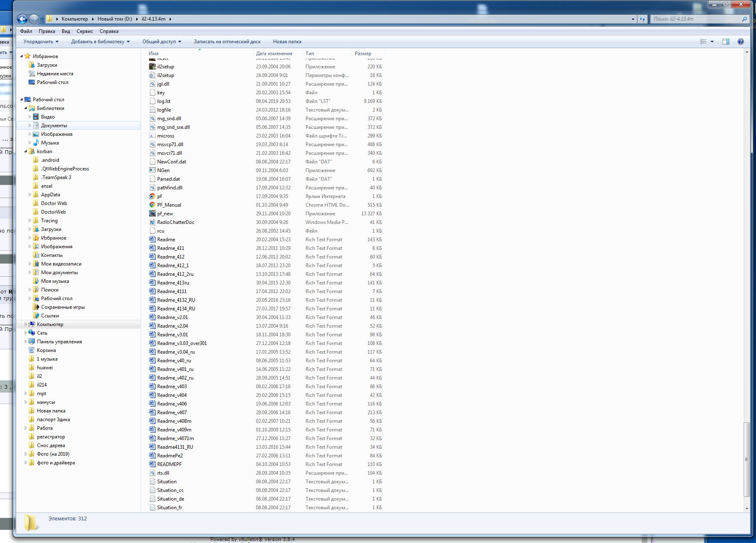Open the Правка menu

point(47,31)
